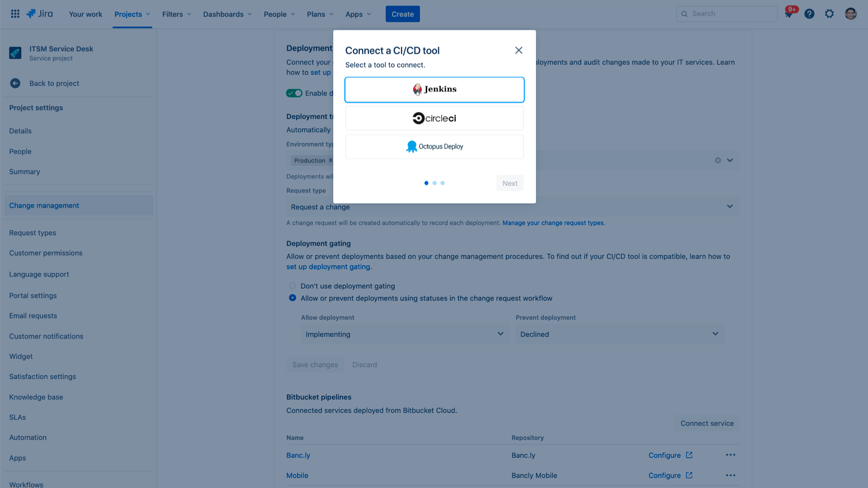Click the Connect service button
This screenshot has height=488, width=868.
pyautogui.click(x=707, y=423)
